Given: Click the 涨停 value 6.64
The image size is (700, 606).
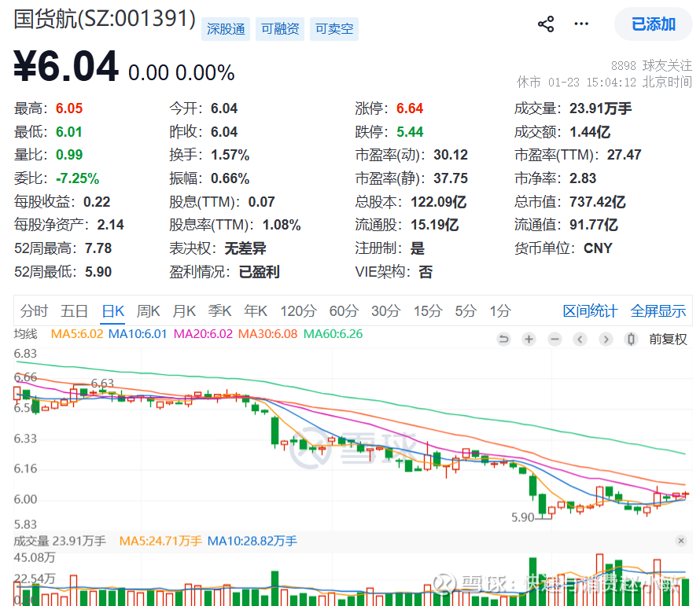Looking at the screenshot, I should (x=410, y=108).
